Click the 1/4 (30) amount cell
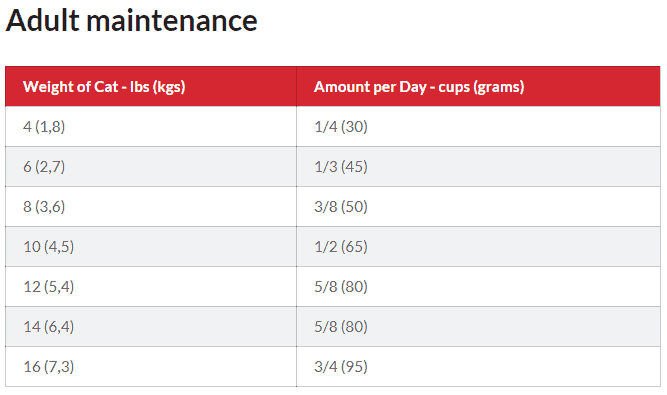 [478, 126]
